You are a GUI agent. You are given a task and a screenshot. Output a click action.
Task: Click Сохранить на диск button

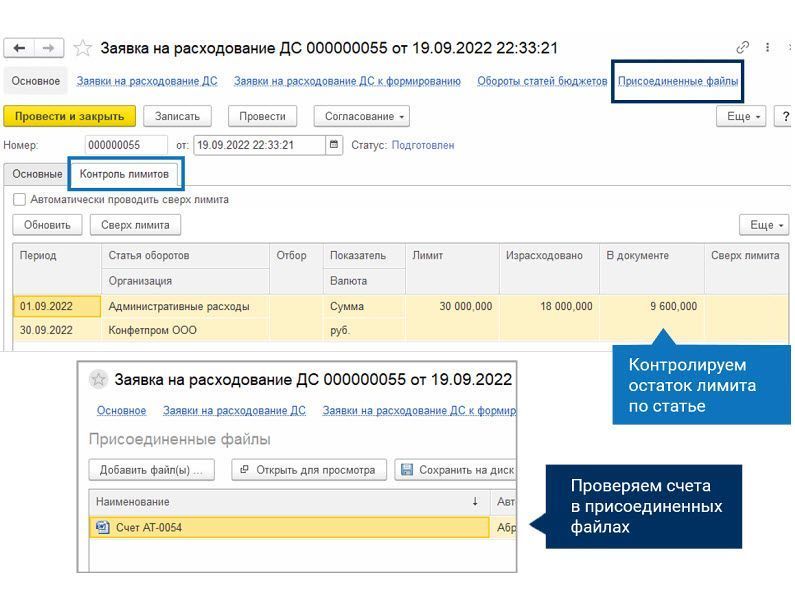pyautogui.click(x=455, y=470)
